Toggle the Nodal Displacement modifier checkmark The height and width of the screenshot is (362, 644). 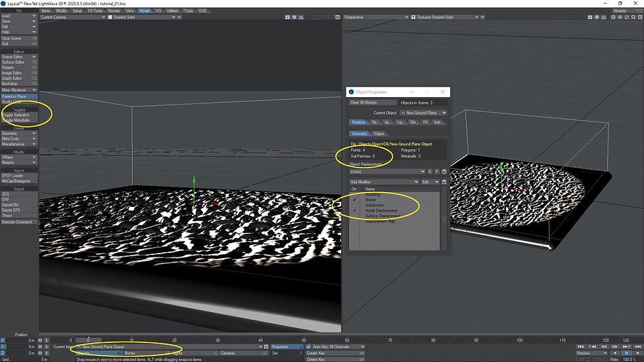354,211
